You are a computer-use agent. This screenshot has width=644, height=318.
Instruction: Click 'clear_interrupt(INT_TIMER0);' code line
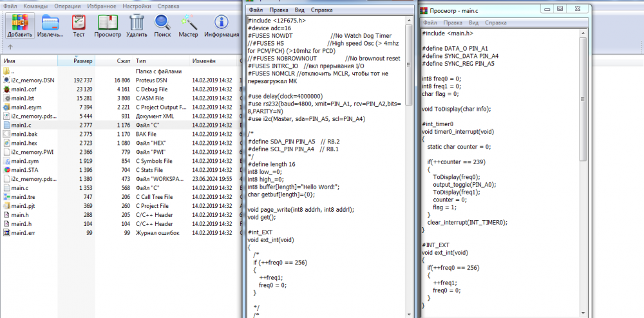468,222
